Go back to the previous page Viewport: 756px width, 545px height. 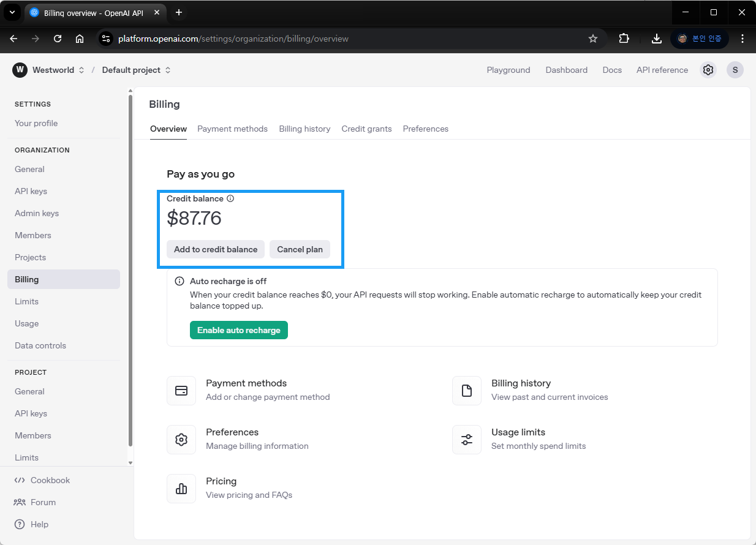tap(13, 39)
